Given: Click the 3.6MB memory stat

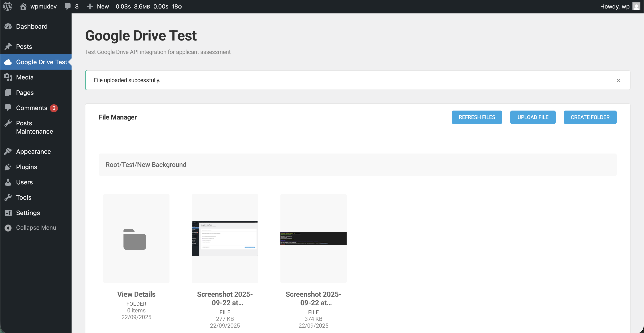Looking at the screenshot, I should pyautogui.click(x=142, y=6).
